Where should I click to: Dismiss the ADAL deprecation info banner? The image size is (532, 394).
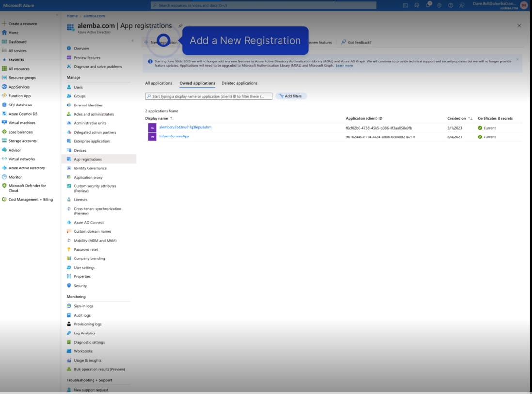[517, 60]
